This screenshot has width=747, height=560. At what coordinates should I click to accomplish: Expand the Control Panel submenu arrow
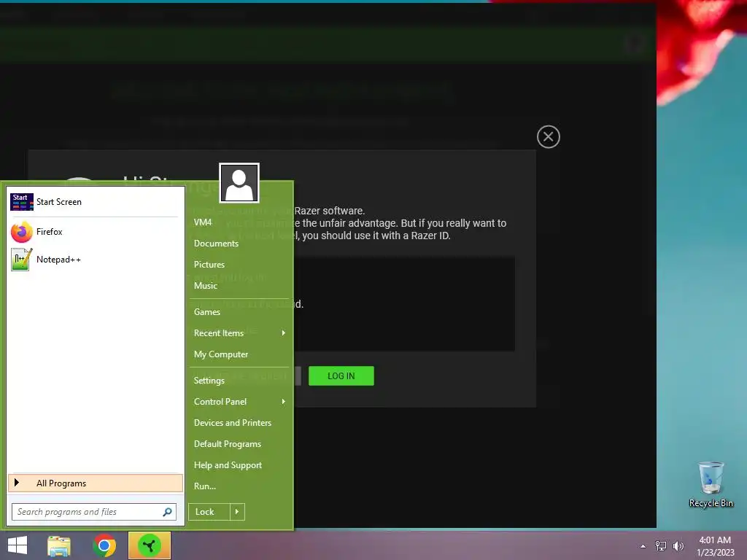click(x=284, y=402)
